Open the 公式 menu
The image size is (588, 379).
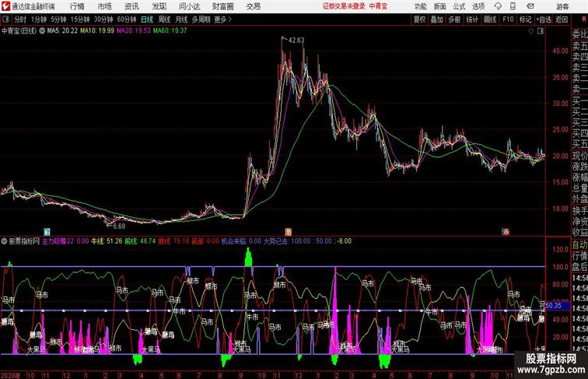459,6
